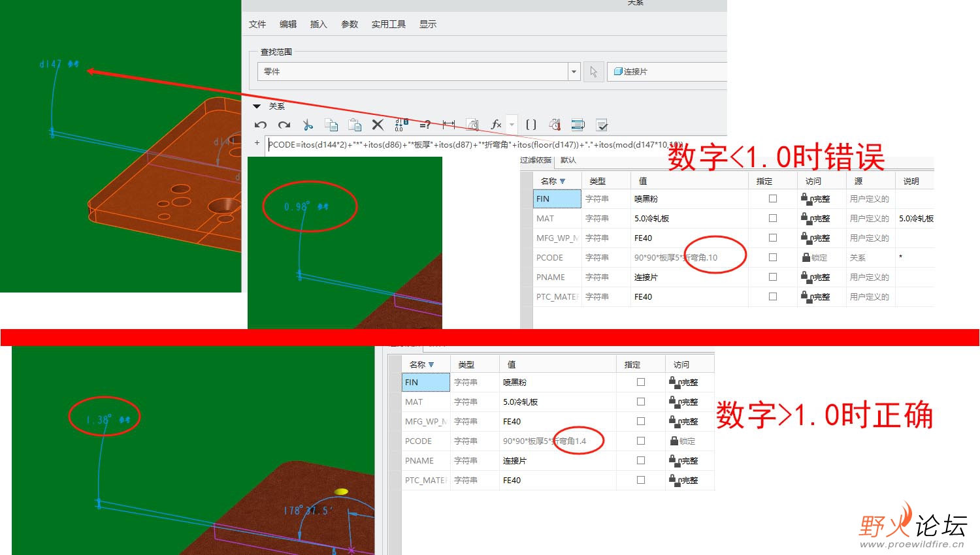Switch to the 默认 tab
Screen dimensions: 980x555
click(x=568, y=161)
